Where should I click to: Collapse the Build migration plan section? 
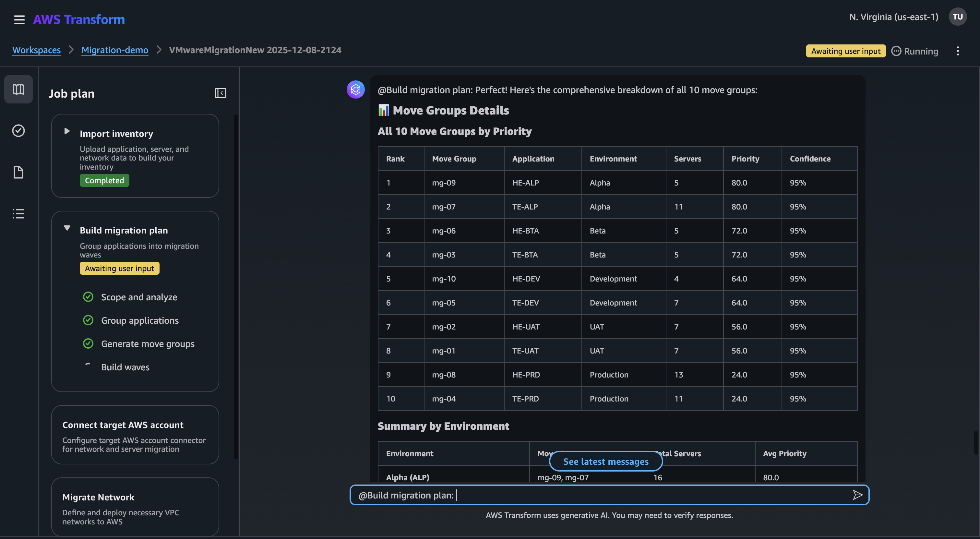tap(67, 228)
